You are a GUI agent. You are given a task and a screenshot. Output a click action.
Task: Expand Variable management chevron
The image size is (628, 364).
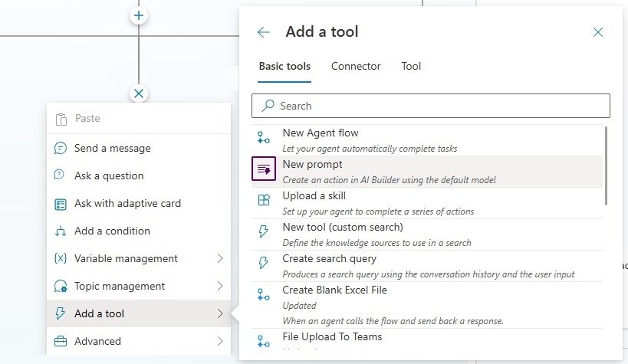[x=220, y=258]
